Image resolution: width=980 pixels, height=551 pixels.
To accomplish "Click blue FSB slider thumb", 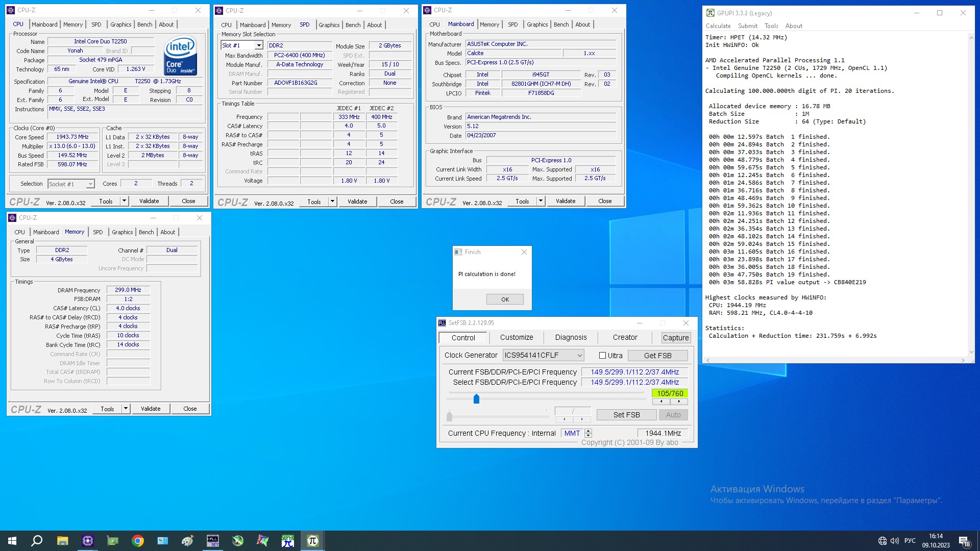I will coord(476,398).
